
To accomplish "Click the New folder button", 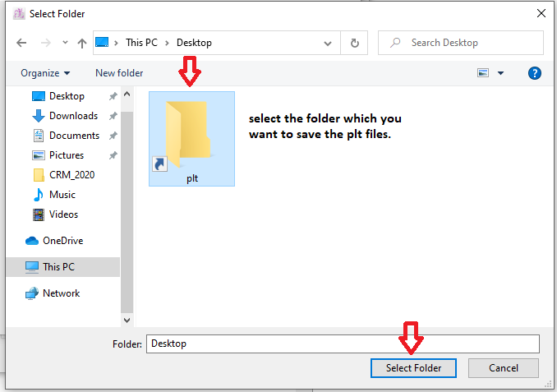I will pyautogui.click(x=119, y=73).
